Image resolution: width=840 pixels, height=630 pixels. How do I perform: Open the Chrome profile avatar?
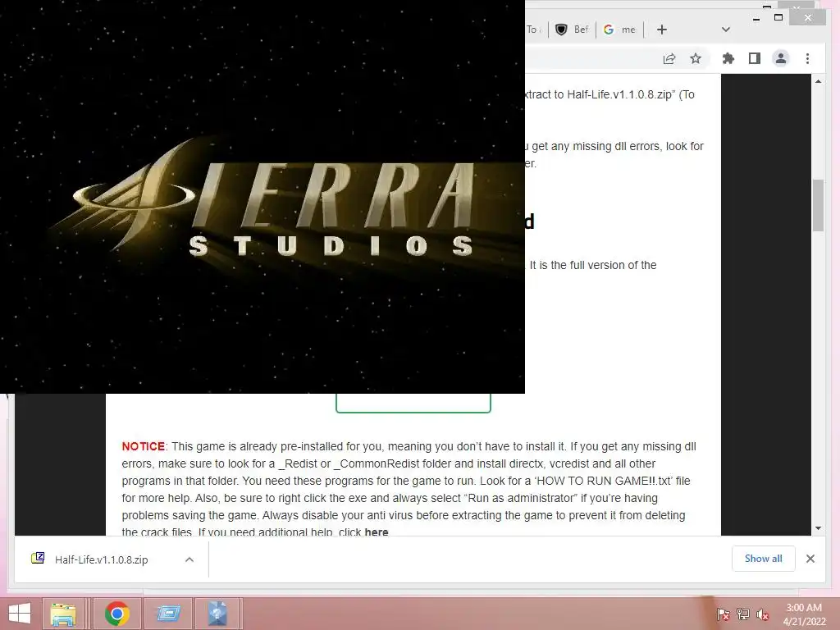(x=781, y=58)
